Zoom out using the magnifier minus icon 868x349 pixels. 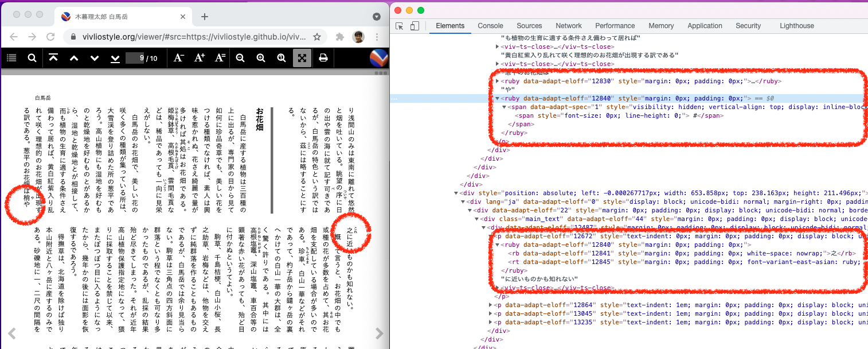[x=241, y=57]
